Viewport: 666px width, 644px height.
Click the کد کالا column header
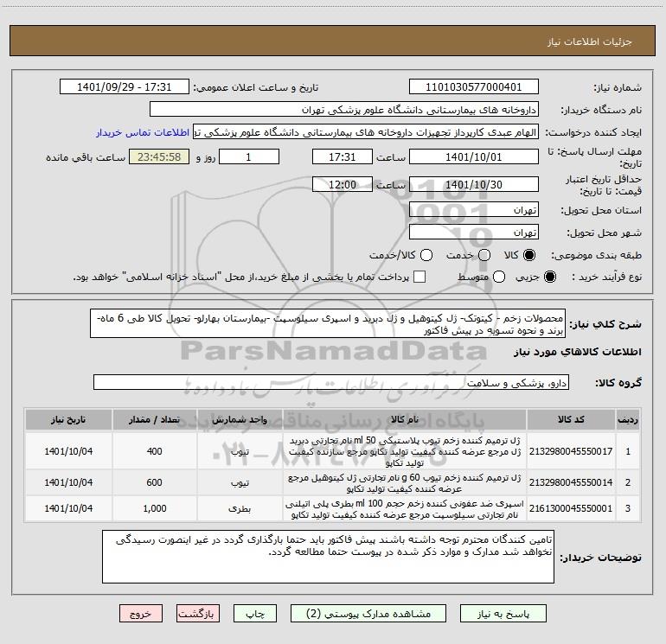[x=571, y=420]
